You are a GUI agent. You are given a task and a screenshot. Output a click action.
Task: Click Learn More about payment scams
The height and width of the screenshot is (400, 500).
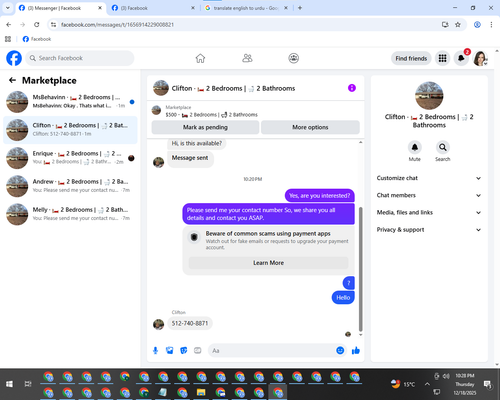269,263
